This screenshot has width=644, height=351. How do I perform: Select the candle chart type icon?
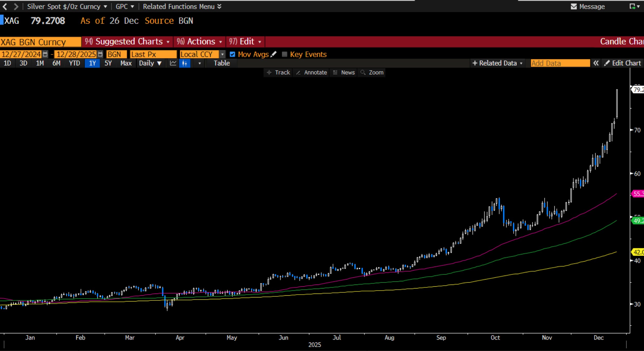click(x=185, y=63)
